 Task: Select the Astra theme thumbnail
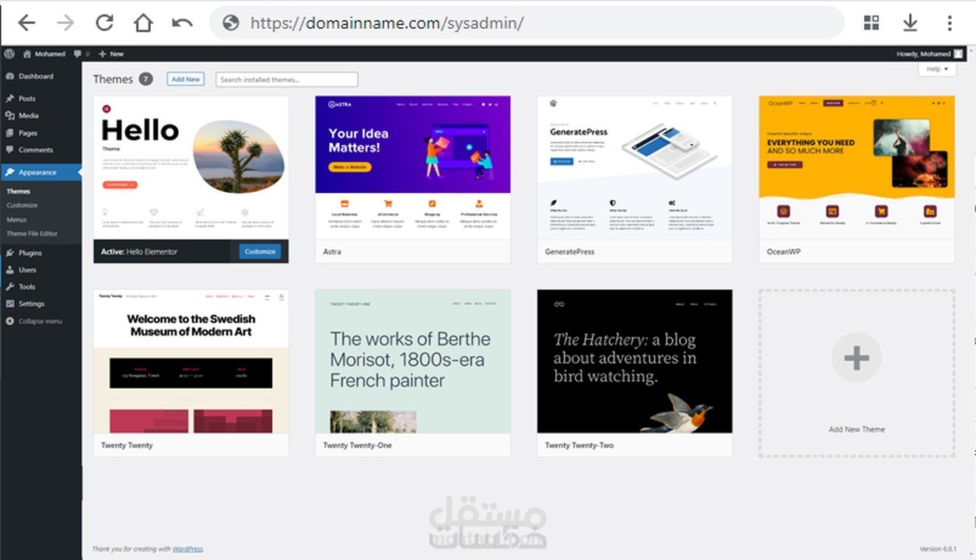tap(413, 168)
